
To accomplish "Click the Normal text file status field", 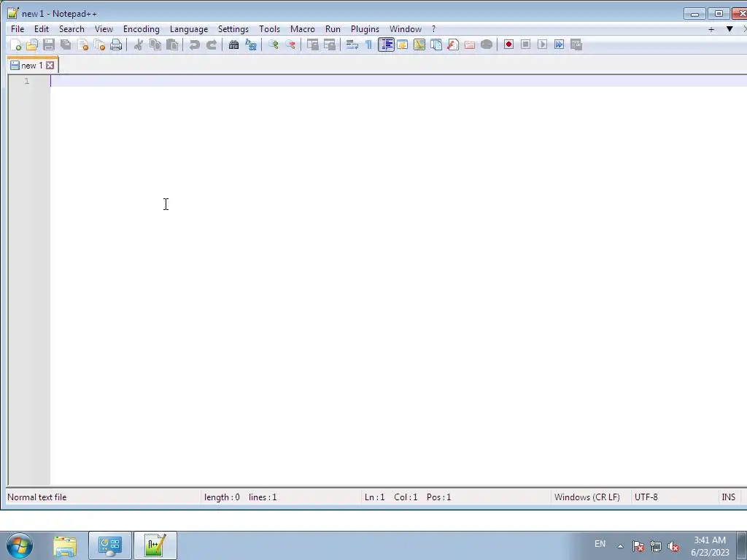I will (x=103, y=497).
